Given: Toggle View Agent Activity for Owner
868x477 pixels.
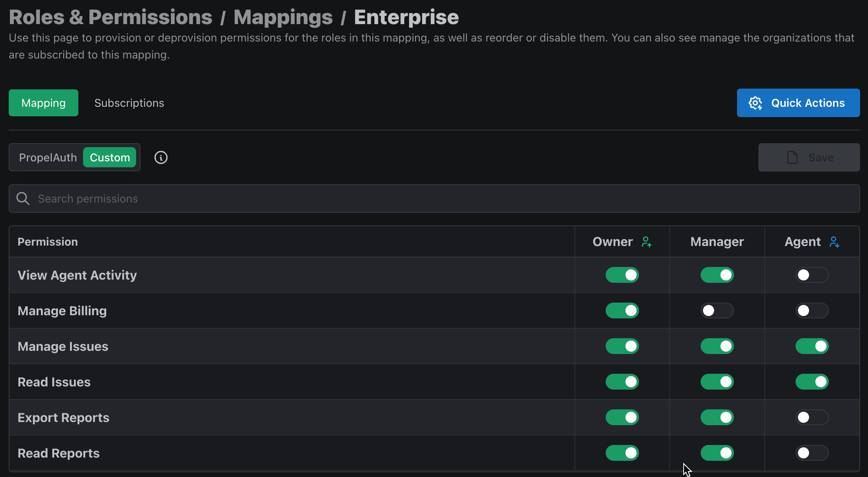Looking at the screenshot, I should pyautogui.click(x=622, y=275).
